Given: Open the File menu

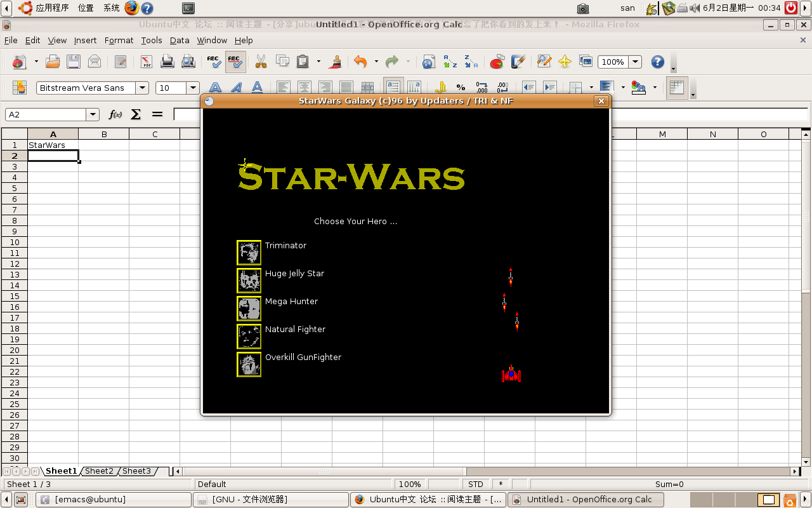Looking at the screenshot, I should [x=11, y=40].
